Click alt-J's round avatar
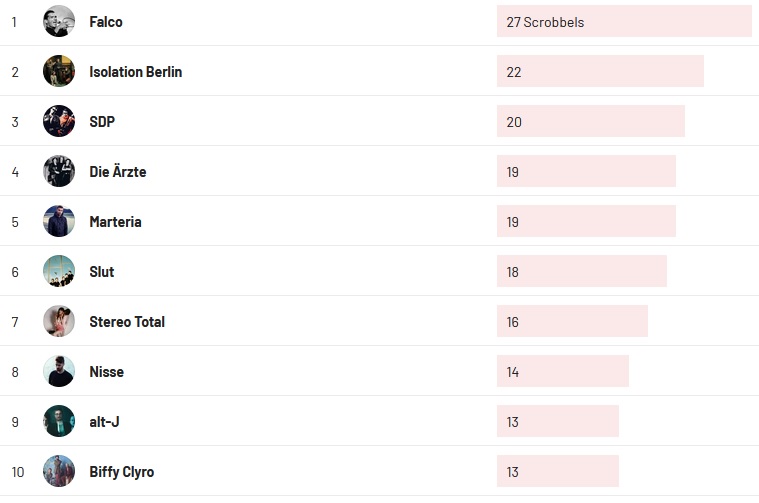 click(59, 421)
